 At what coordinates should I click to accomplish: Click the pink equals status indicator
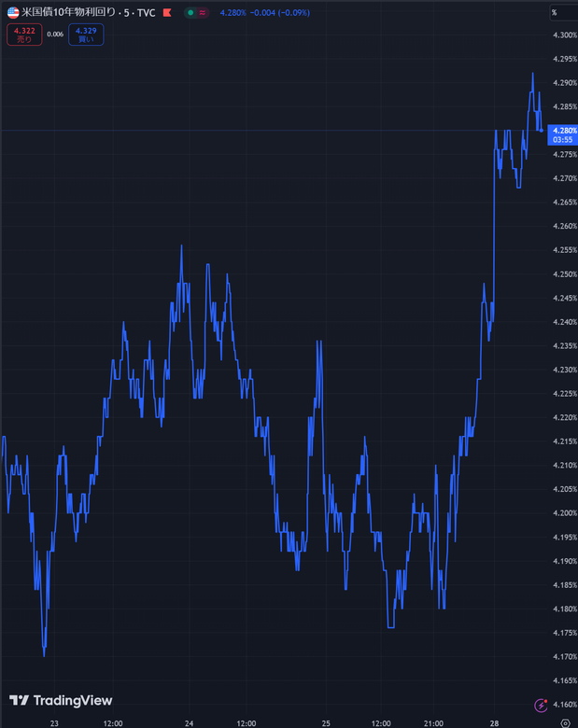[x=203, y=13]
